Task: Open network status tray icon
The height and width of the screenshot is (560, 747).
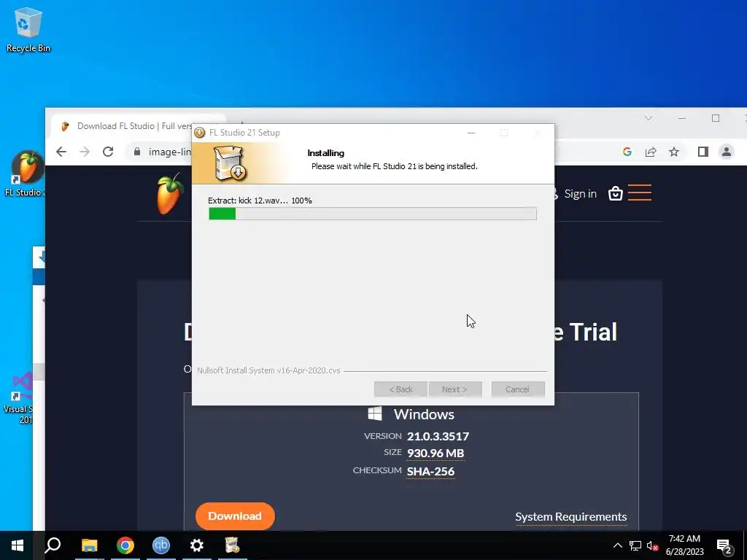Action: [x=635, y=545]
